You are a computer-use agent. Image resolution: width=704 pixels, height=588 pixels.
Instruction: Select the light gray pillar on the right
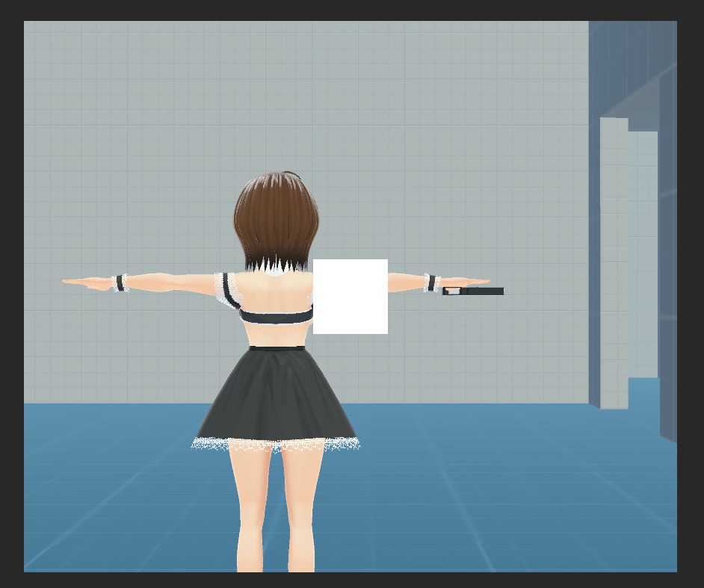click(614, 261)
